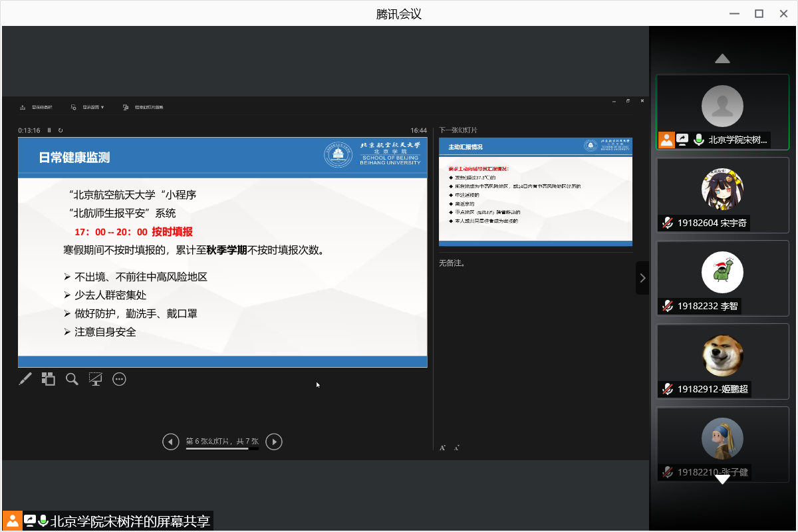Increase the notes text size
Image resolution: width=798 pixels, height=532 pixels.
coord(442,448)
